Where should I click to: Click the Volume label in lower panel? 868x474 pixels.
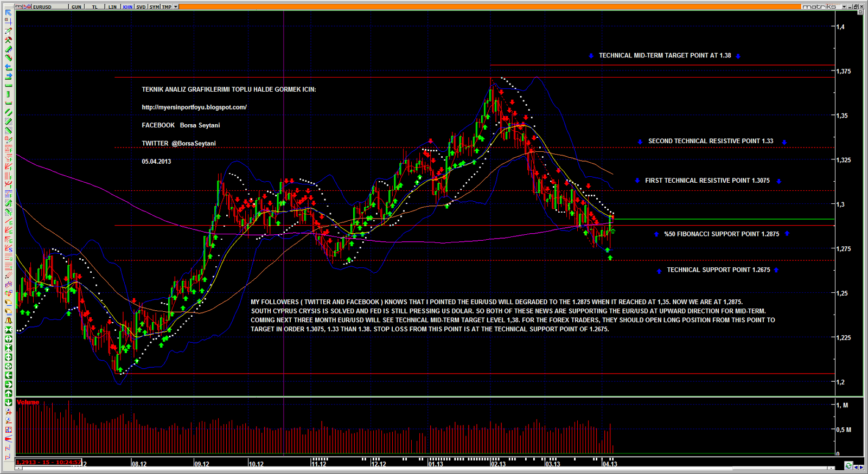point(28,402)
